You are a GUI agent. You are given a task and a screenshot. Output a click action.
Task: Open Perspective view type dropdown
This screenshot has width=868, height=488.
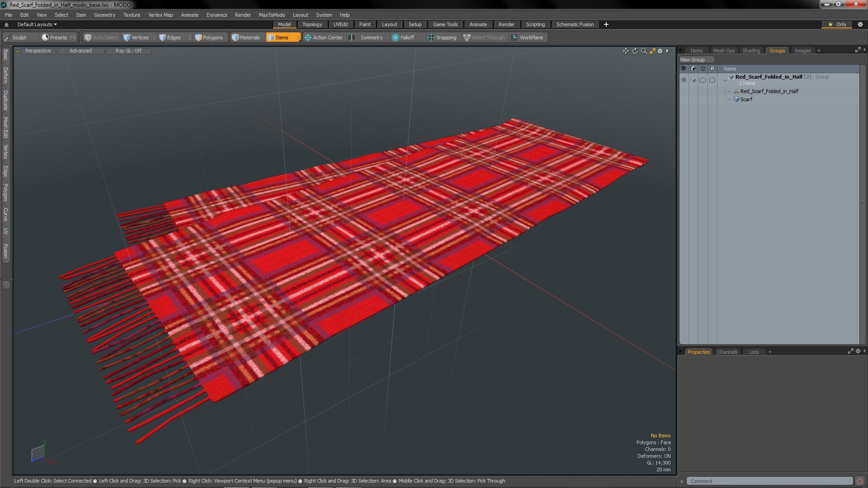pyautogui.click(x=38, y=51)
